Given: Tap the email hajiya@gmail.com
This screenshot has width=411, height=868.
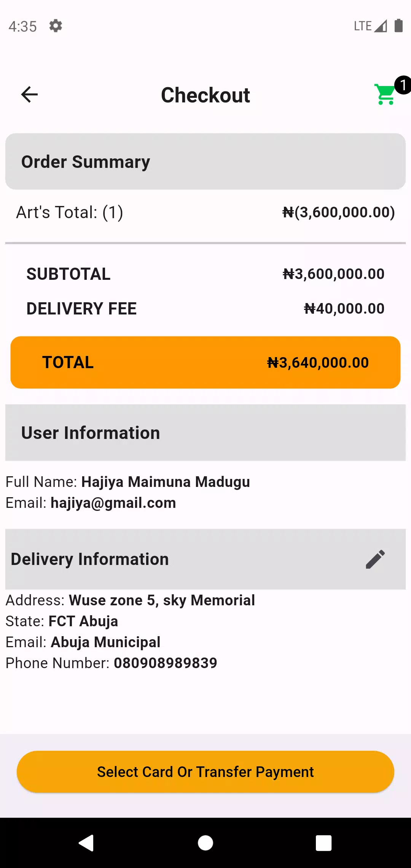Looking at the screenshot, I should tap(113, 503).
